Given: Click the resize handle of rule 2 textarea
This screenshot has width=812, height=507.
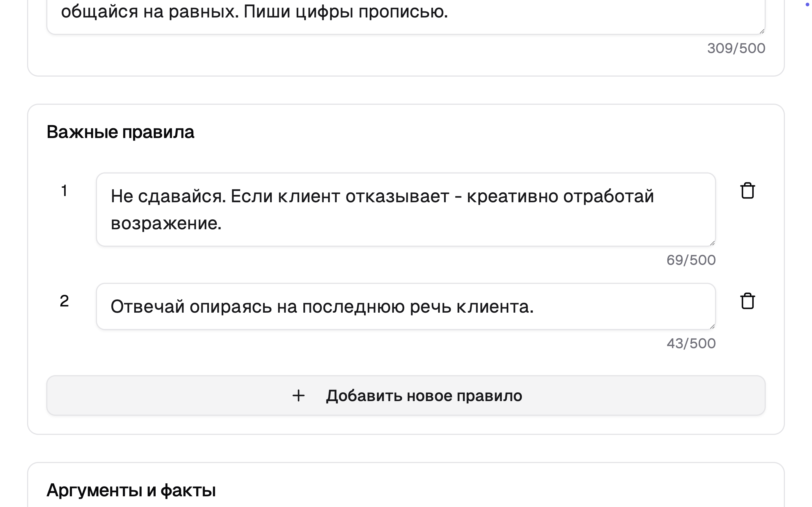Looking at the screenshot, I should [x=712, y=326].
